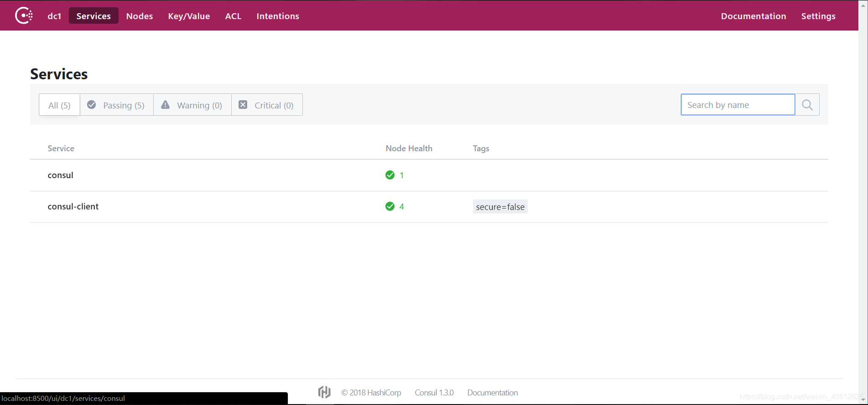Click the Service column header
The height and width of the screenshot is (405, 868).
point(61,149)
